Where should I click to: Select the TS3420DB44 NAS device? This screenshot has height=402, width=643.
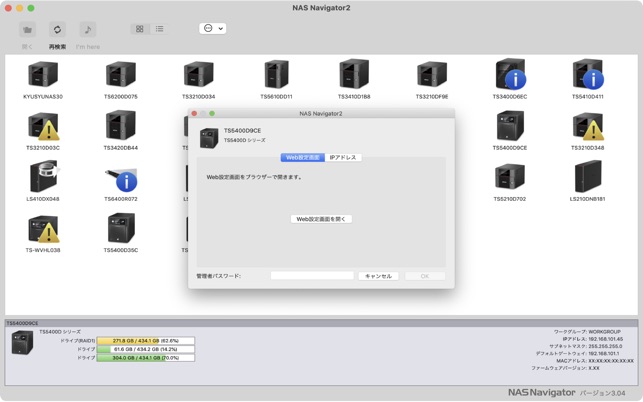[x=121, y=130]
